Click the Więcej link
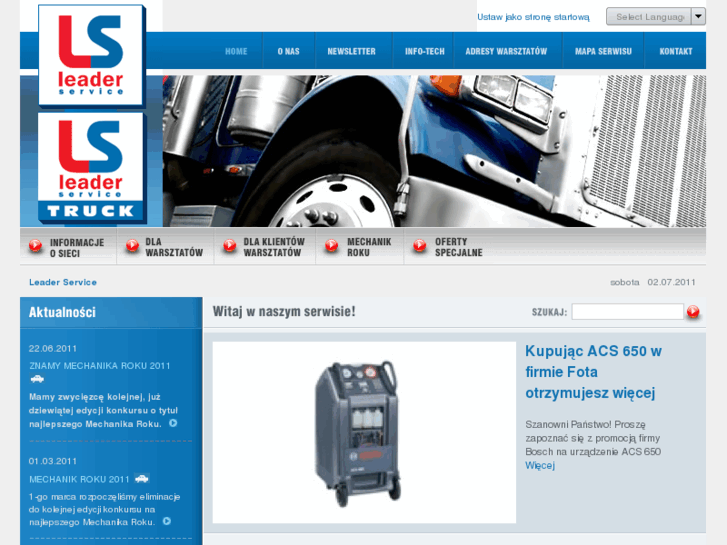727x545 pixels. click(x=540, y=465)
